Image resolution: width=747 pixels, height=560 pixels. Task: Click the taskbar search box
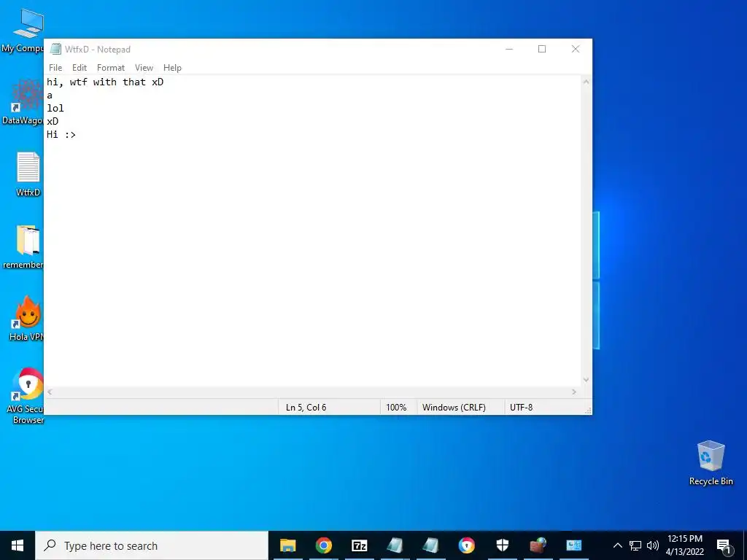click(x=152, y=545)
